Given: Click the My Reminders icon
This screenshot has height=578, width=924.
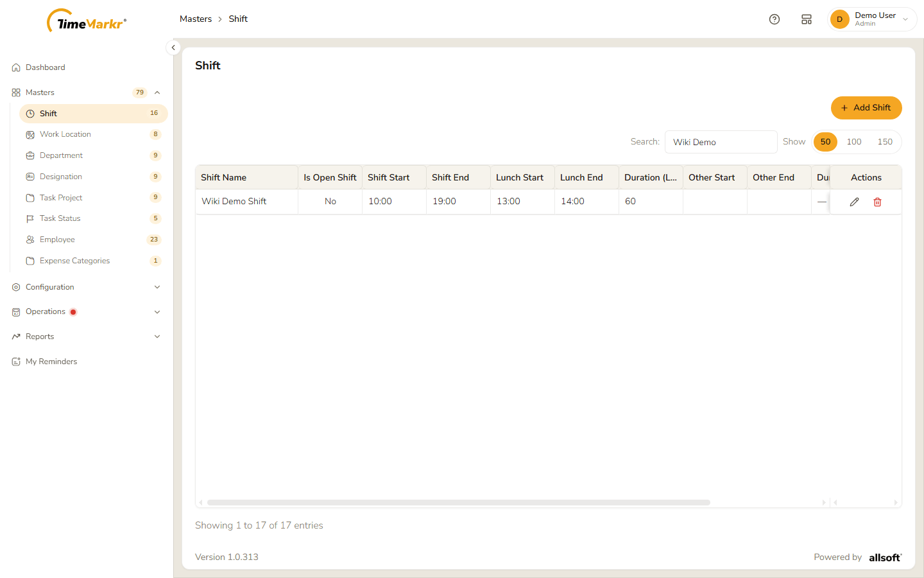Looking at the screenshot, I should 16,362.
